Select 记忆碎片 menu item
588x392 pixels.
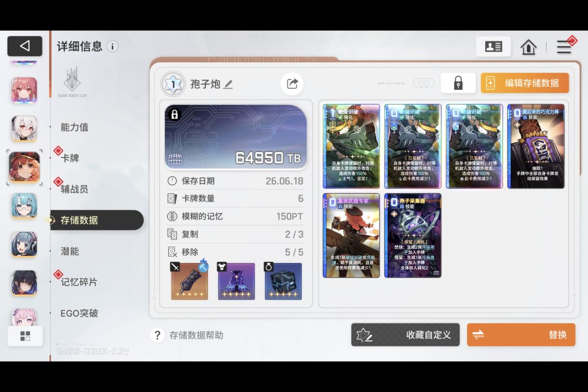pyautogui.click(x=79, y=282)
